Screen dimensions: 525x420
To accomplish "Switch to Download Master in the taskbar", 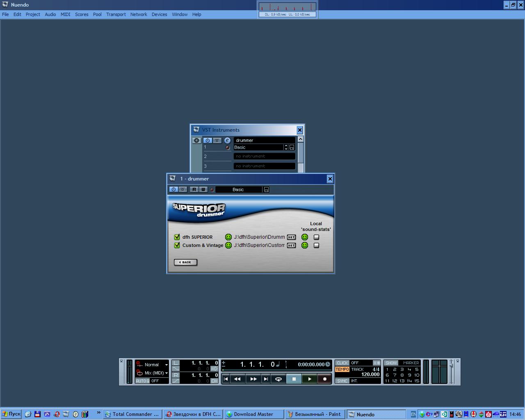I will coord(254,414).
